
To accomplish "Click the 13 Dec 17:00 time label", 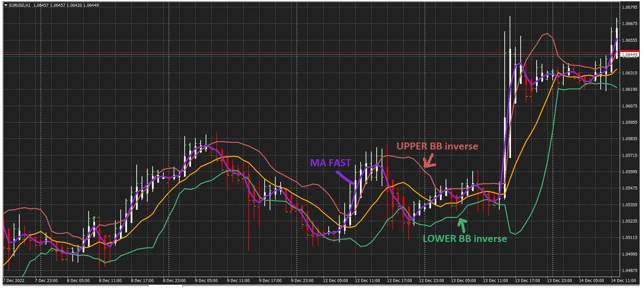I will coord(527,281).
